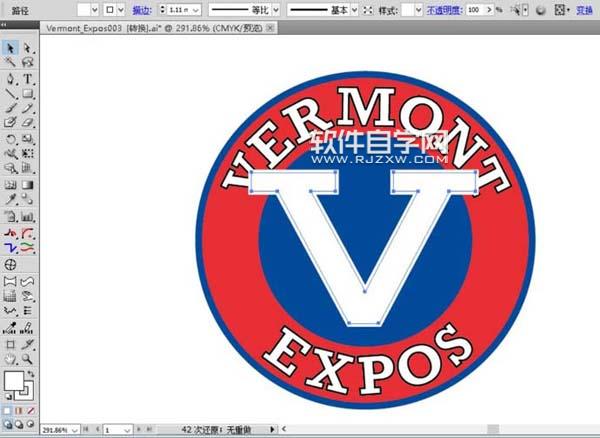
Task: Select the Direct Selection white arrow tool
Action: [x=27, y=47]
